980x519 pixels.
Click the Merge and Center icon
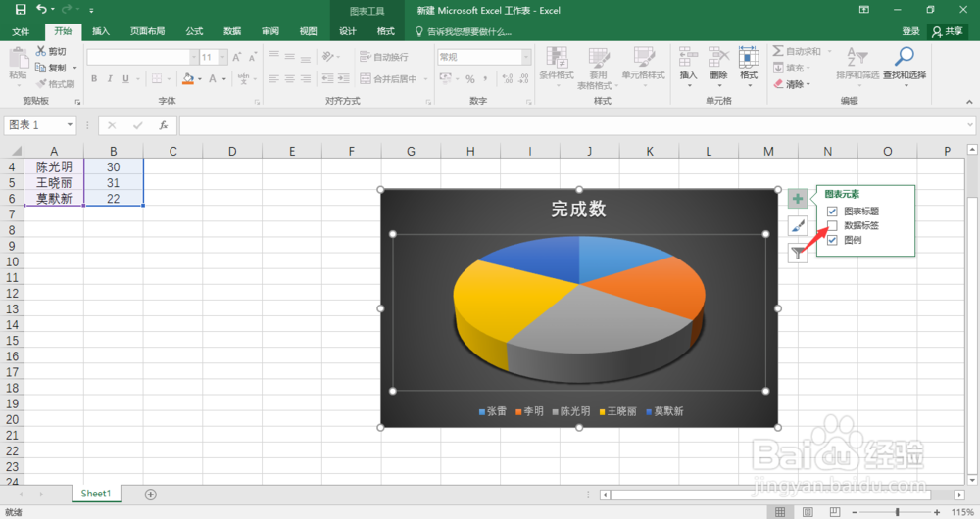coord(366,78)
